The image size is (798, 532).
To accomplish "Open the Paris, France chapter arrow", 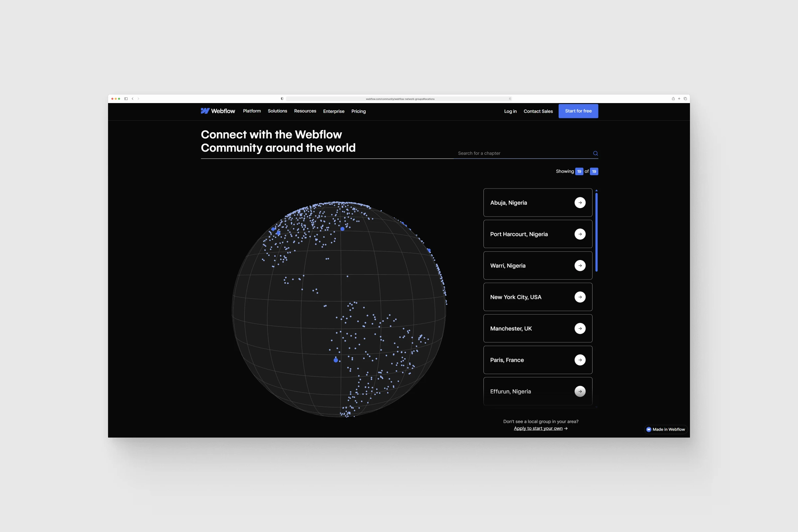I will [580, 360].
